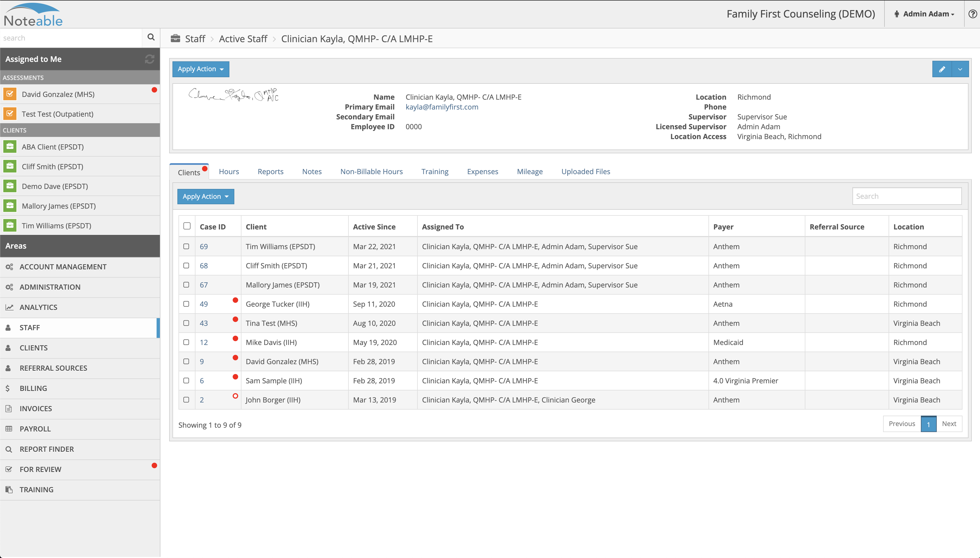
Task: Check the select-all header checkbox
Action: [187, 226]
